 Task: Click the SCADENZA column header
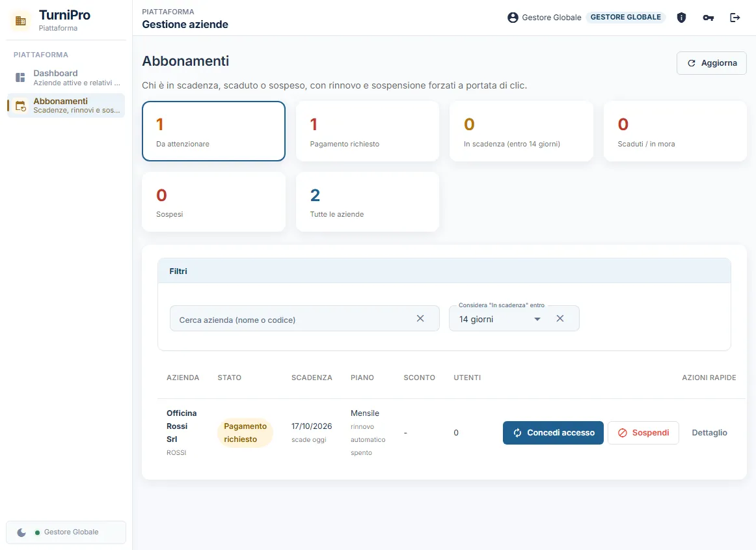click(312, 378)
